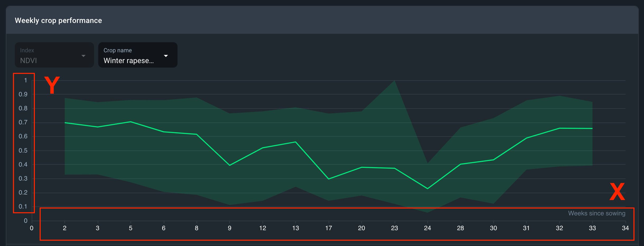Image resolution: width=644 pixels, height=246 pixels.
Task: Open the Crop name dropdown
Action: (137, 55)
